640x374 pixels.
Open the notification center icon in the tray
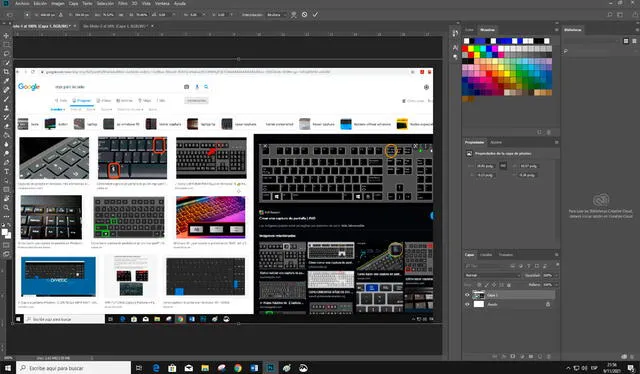pyautogui.click(x=631, y=368)
